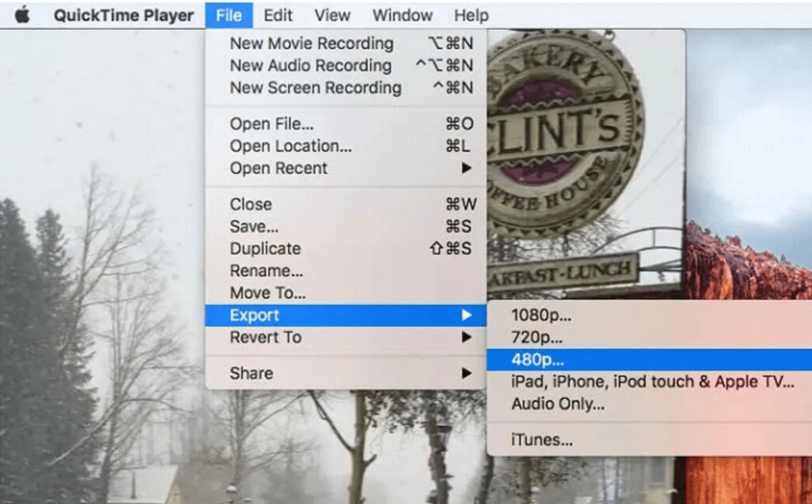Start a New Movie Recording

coord(346,43)
